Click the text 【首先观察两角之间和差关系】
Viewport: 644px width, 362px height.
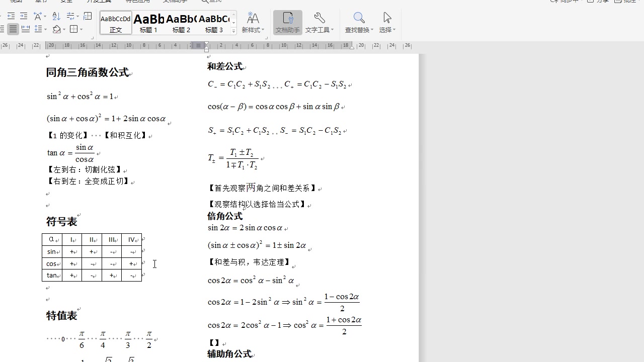tap(262, 188)
